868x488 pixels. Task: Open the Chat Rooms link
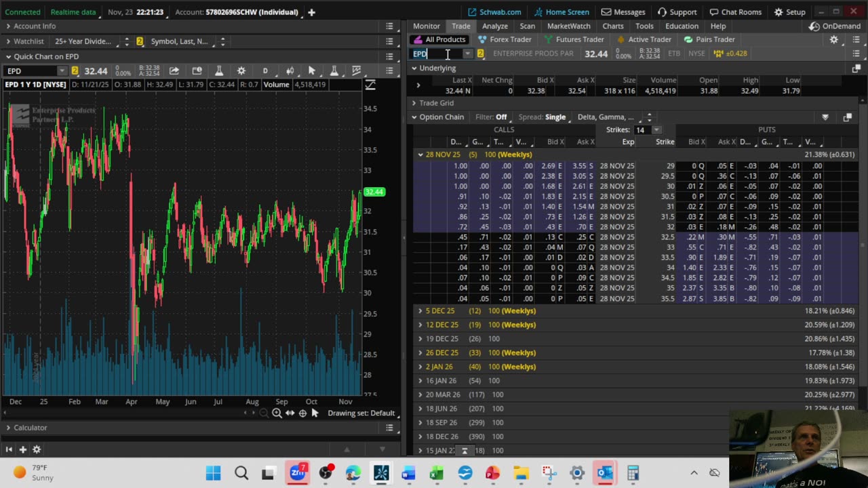tap(735, 12)
